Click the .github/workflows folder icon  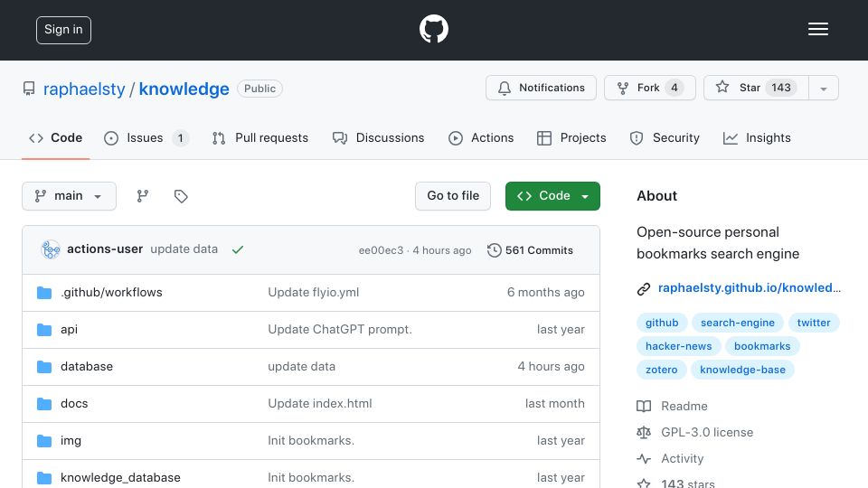click(x=44, y=292)
